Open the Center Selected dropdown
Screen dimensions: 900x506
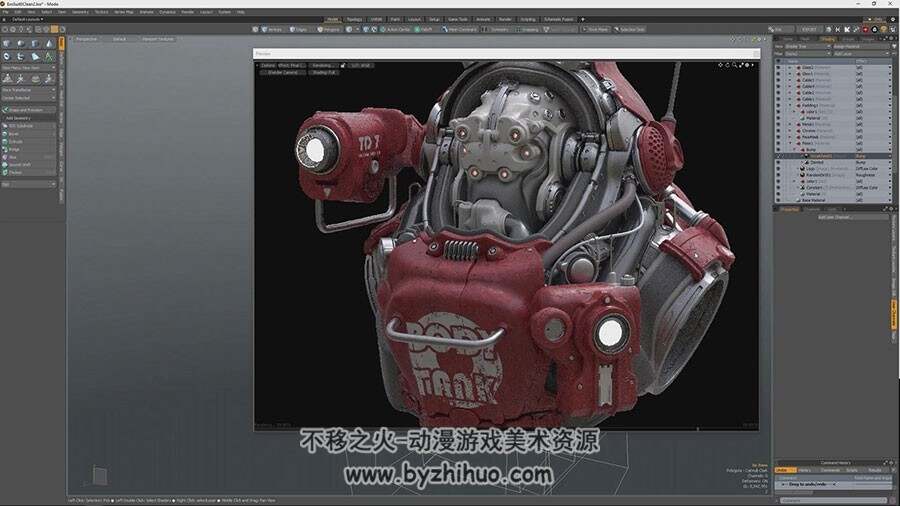(x=29, y=98)
